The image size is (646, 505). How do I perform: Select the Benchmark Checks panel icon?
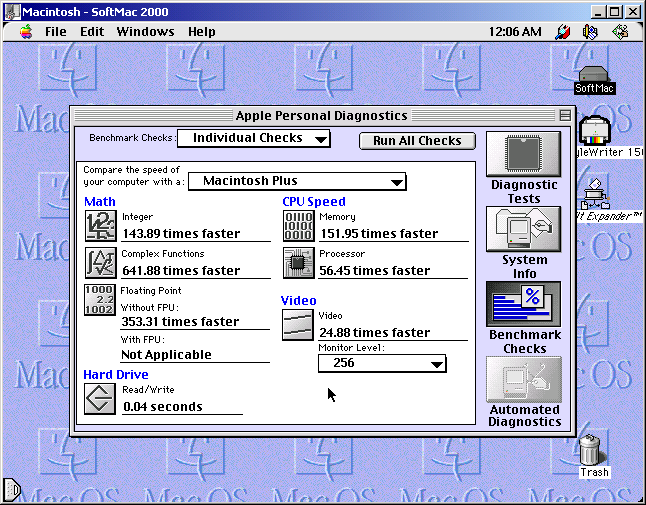point(523,304)
